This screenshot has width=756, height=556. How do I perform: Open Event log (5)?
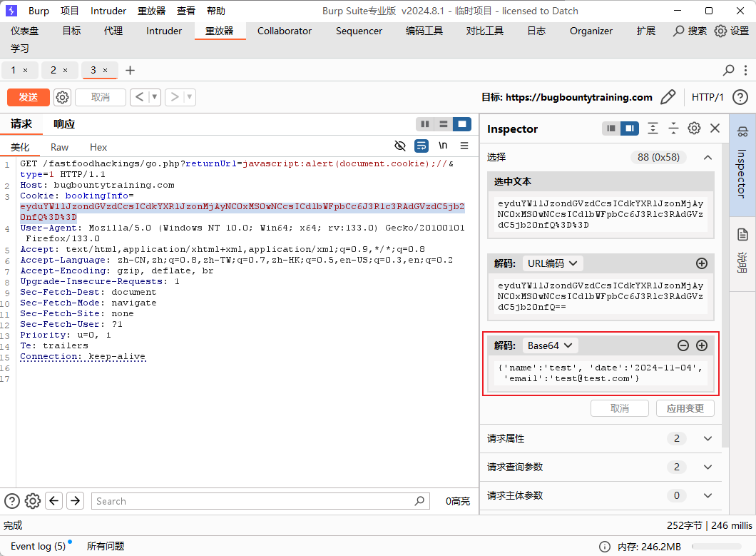38,546
